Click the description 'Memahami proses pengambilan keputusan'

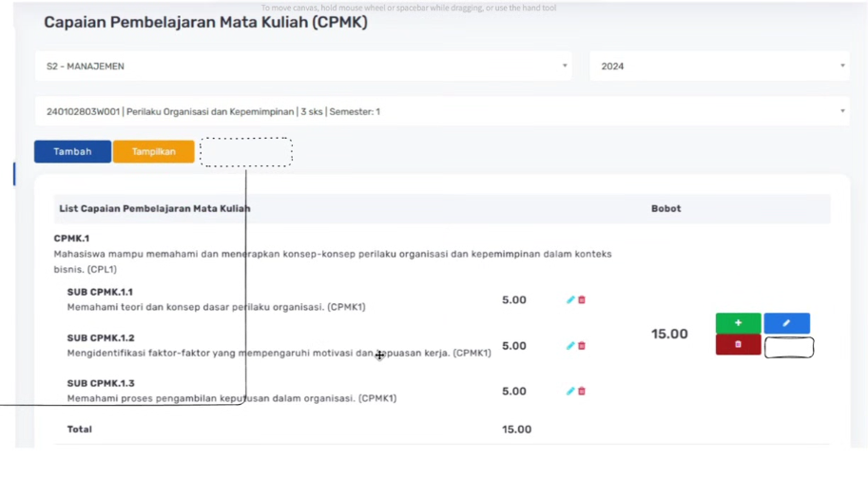pos(231,398)
